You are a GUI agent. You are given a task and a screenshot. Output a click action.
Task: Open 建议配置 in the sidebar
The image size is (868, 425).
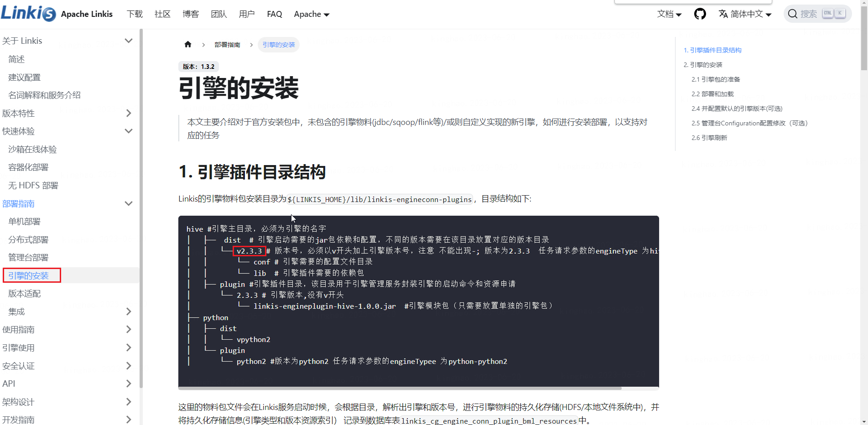click(x=25, y=77)
